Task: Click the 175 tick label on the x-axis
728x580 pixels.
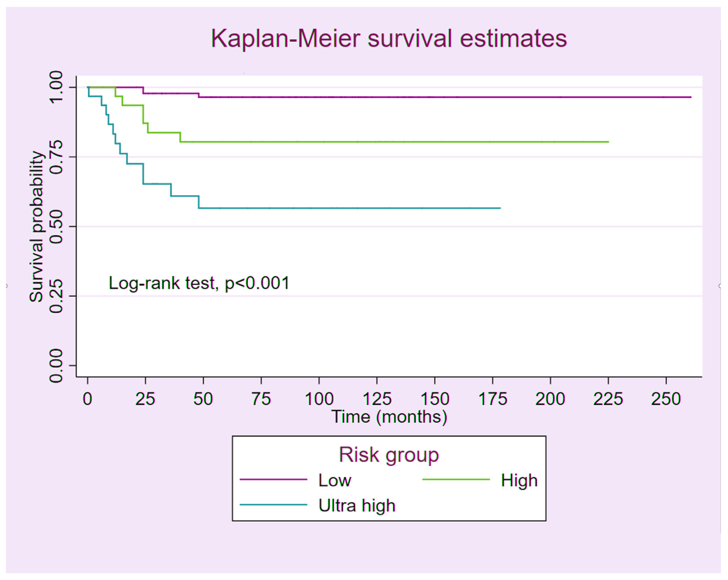Action: [493, 399]
